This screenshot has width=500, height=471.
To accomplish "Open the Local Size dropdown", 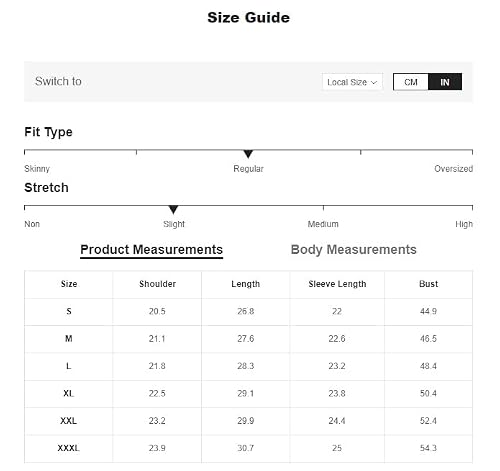I will [352, 82].
